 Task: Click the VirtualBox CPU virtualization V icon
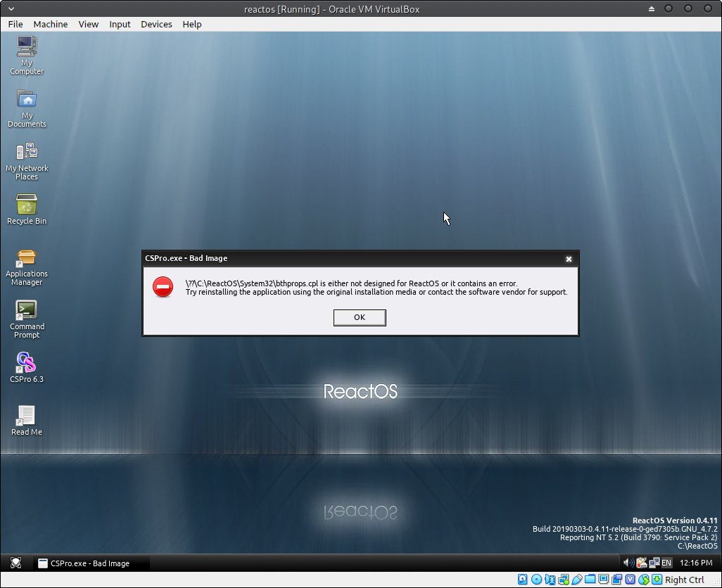pyautogui.click(x=631, y=580)
